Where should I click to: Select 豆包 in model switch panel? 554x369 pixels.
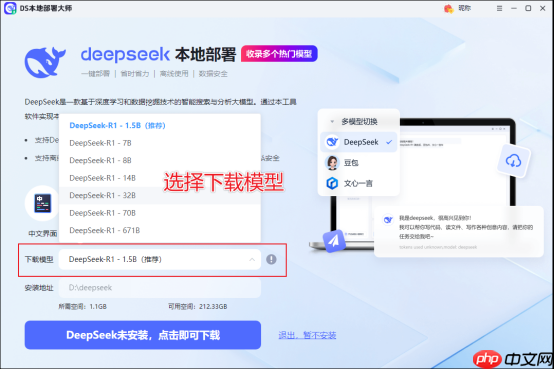tap(359, 163)
